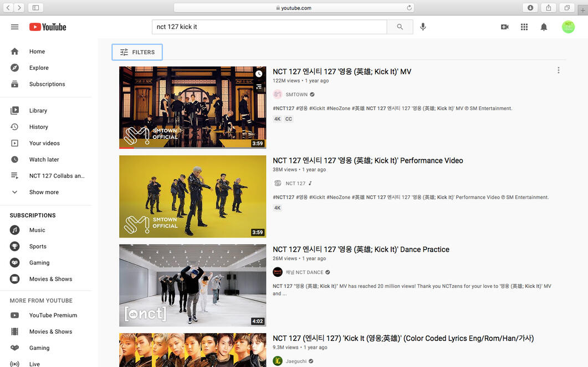Click the search magnifier button
Screen dimensions: 588x367
coord(400,27)
